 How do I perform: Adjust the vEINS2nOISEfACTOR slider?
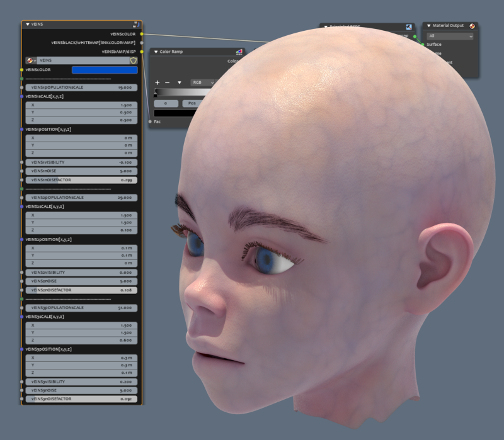click(x=81, y=290)
